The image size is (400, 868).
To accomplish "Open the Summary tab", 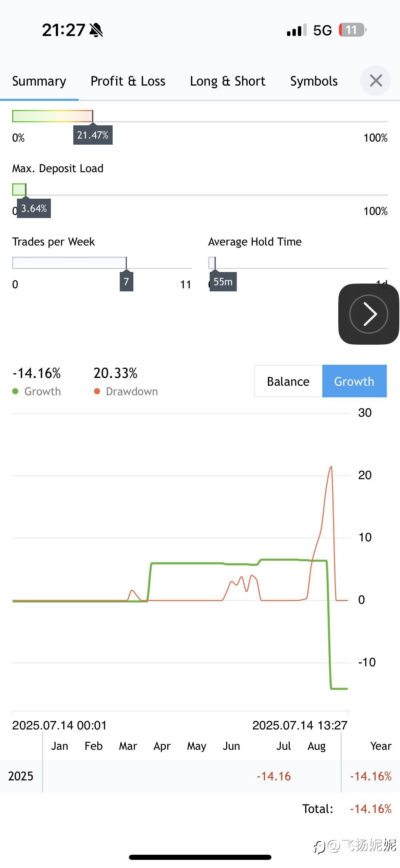I will pyautogui.click(x=39, y=81).
